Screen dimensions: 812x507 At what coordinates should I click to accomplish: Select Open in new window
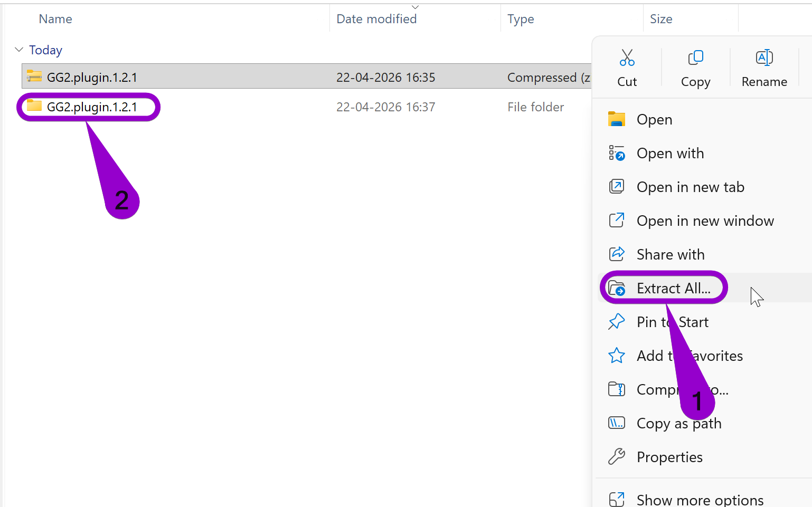705,221
